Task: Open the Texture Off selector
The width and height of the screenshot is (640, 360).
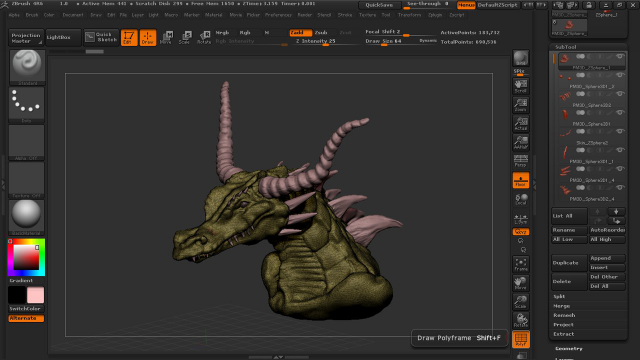Action: point(27,180)
